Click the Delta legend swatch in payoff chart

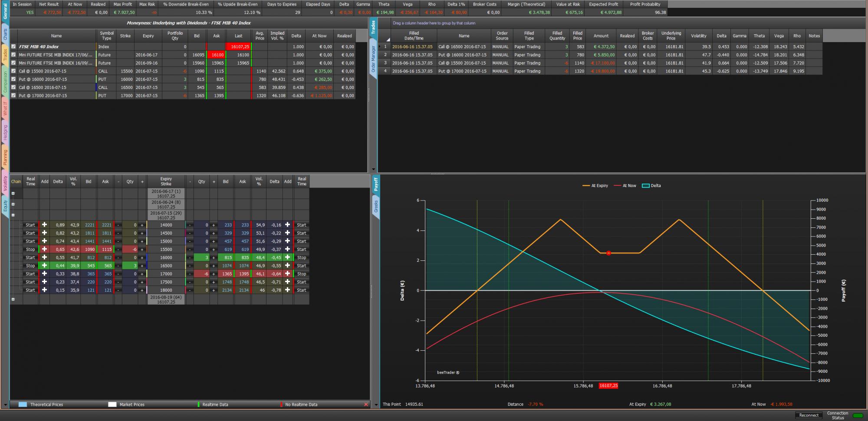tap(646, 186)
